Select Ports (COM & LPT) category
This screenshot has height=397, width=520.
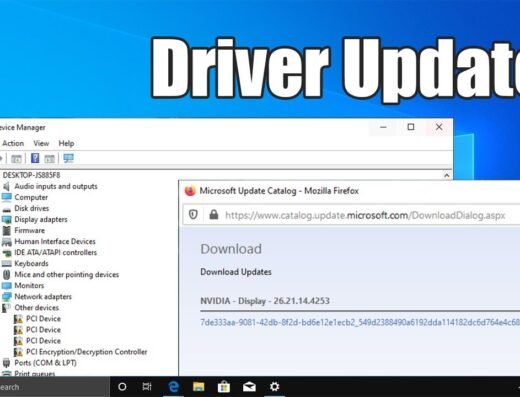[x=45, y=363]
